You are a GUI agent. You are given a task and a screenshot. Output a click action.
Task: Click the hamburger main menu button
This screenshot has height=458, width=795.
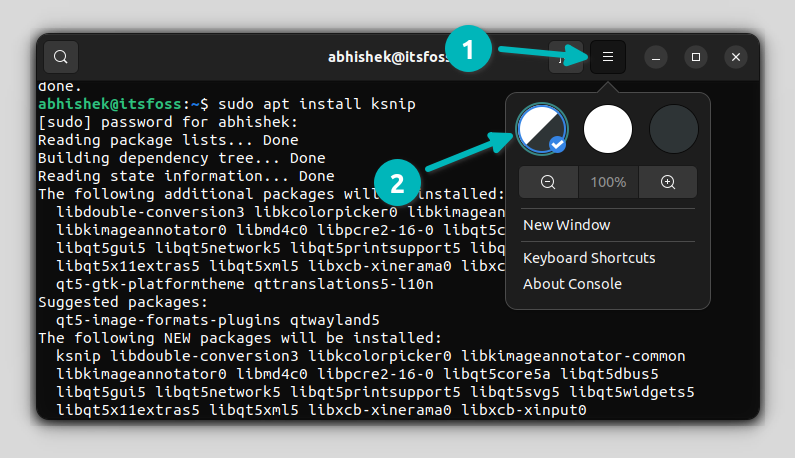(607, 57)
